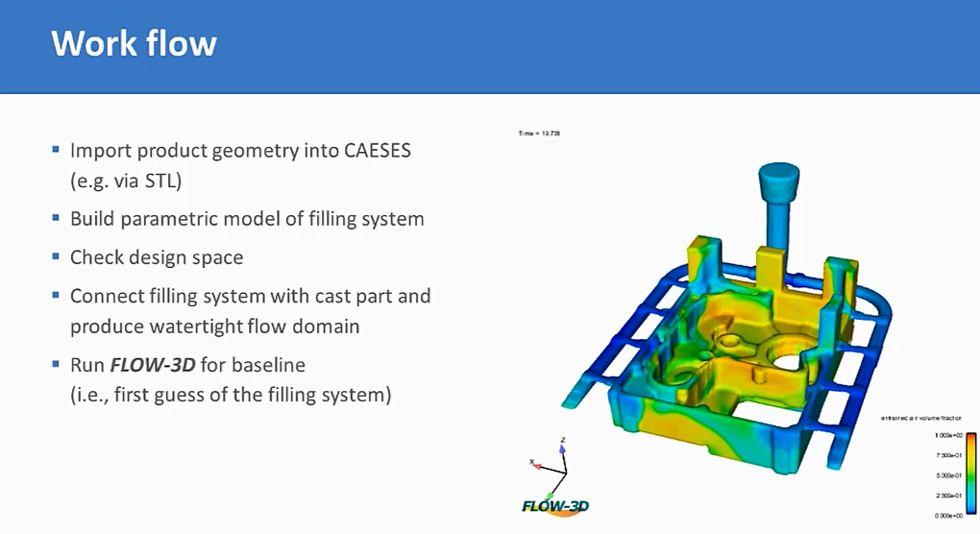
Task: Click 'Build parametric model of filling system' bullet
Action: pyautogui.click(x=247, y=219)
